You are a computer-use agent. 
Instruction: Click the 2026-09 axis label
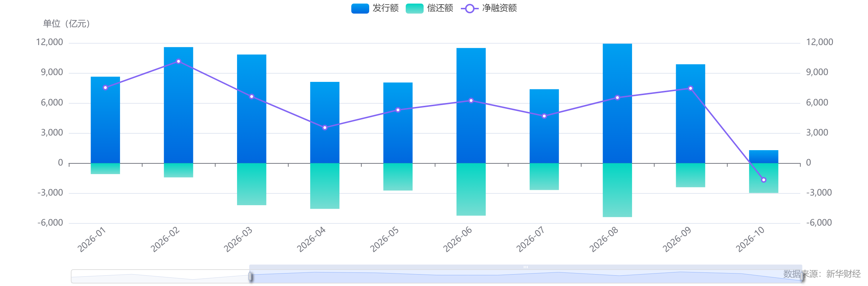point(677,240)
